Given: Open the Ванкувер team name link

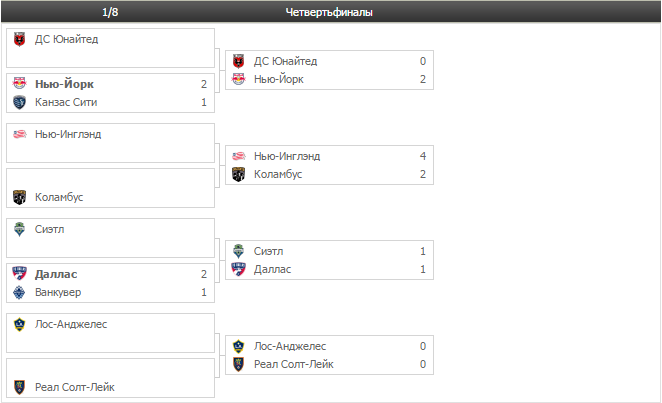Looking at the screenshot, I should tap(58, 292).
